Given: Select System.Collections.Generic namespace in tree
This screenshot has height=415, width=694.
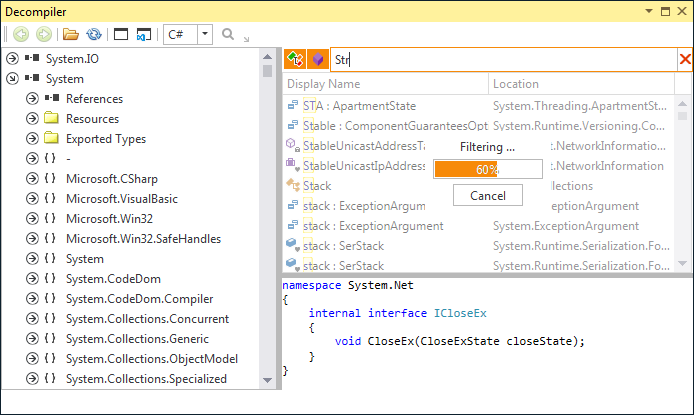Looking at the screenshot, I should point(137,339).
